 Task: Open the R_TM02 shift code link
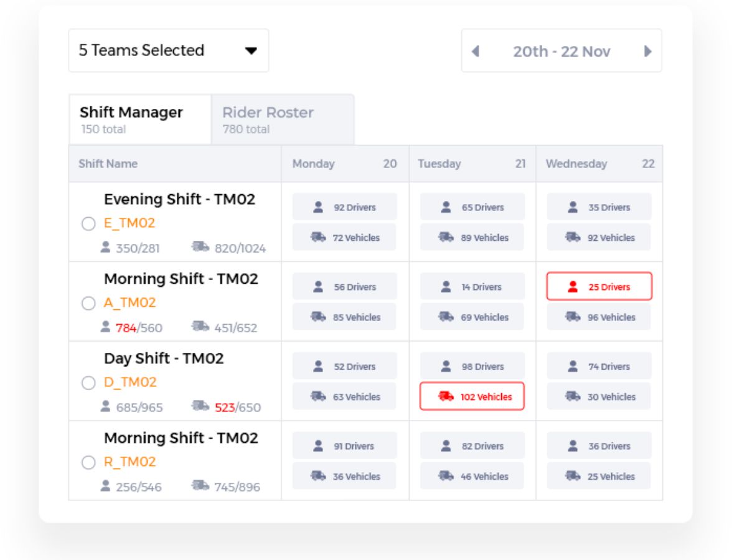click(129, 462)
